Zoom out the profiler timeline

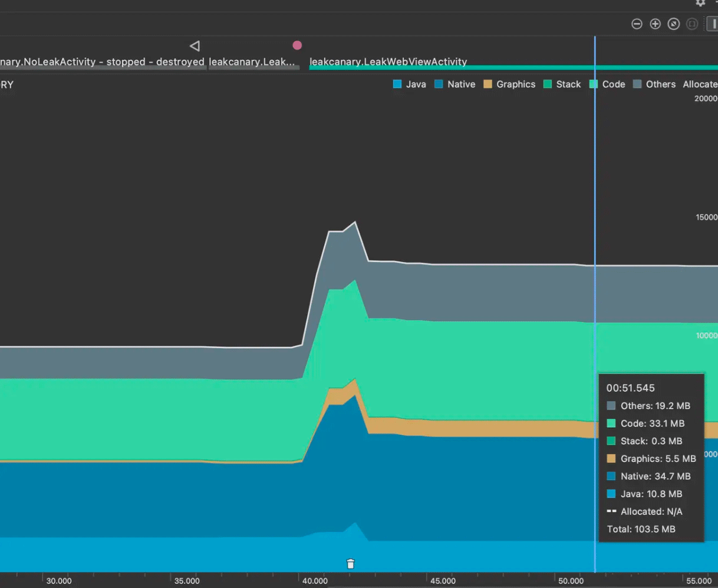pos(637,24)
